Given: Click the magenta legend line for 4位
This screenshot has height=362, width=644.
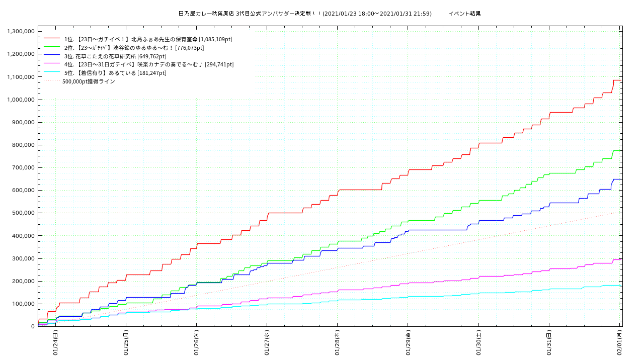Looking at the screenshot, I should pos(52,64).
